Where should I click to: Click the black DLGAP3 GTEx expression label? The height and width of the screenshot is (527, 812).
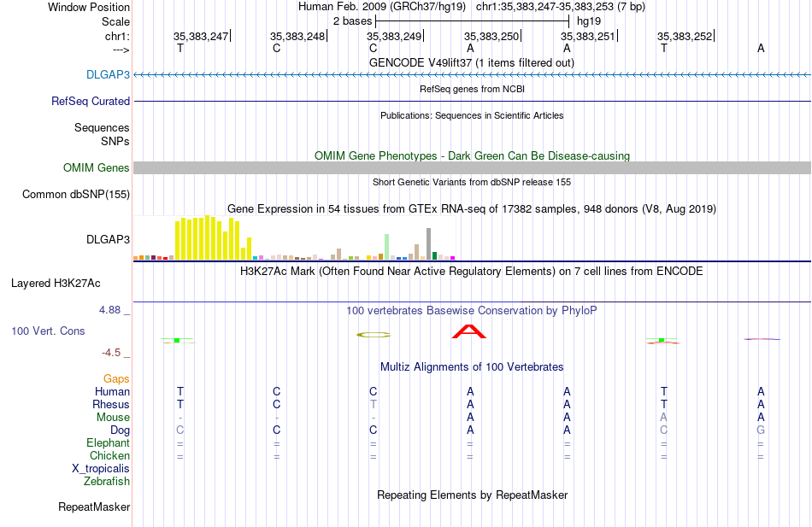click(108, 239)
